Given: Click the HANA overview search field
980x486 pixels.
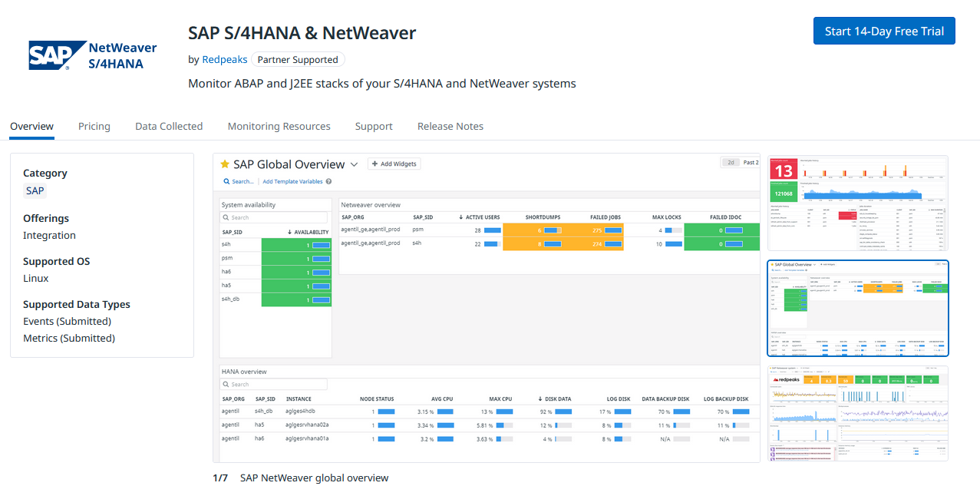Looking at the screenshot, I should pos(275,385).
